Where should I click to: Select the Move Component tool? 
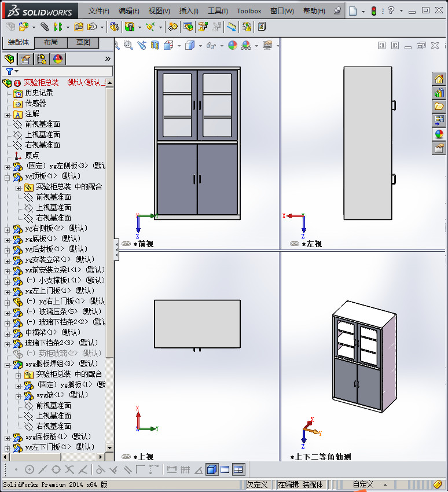(92, 27)
